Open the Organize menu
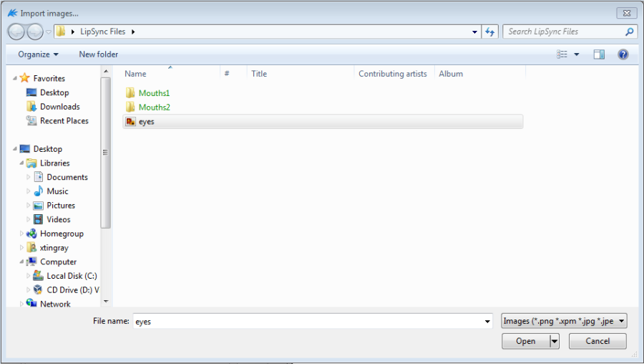644x364 pixels. pyautogui.click(x=38, y=54)
